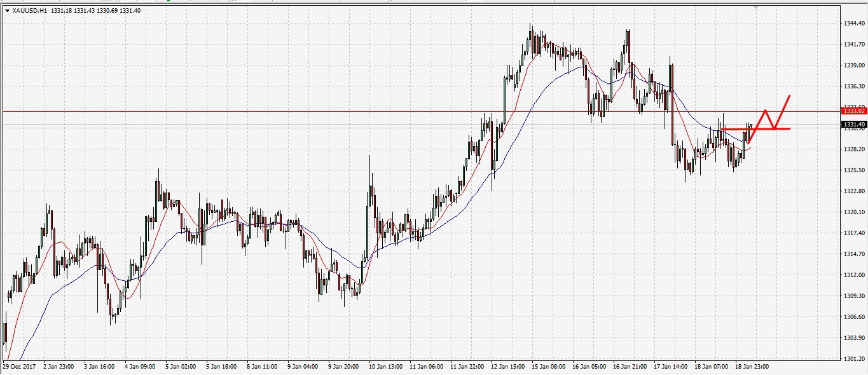This screenshot has height=375, width=868.
Task: Click the 18 Jan 23:00 time label
Action: 752,367
